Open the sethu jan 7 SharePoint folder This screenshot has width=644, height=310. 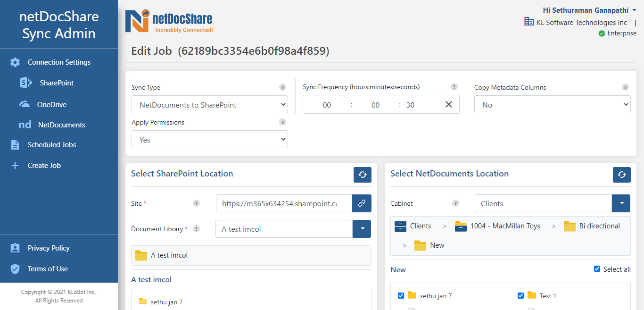(x=161, y=302)
